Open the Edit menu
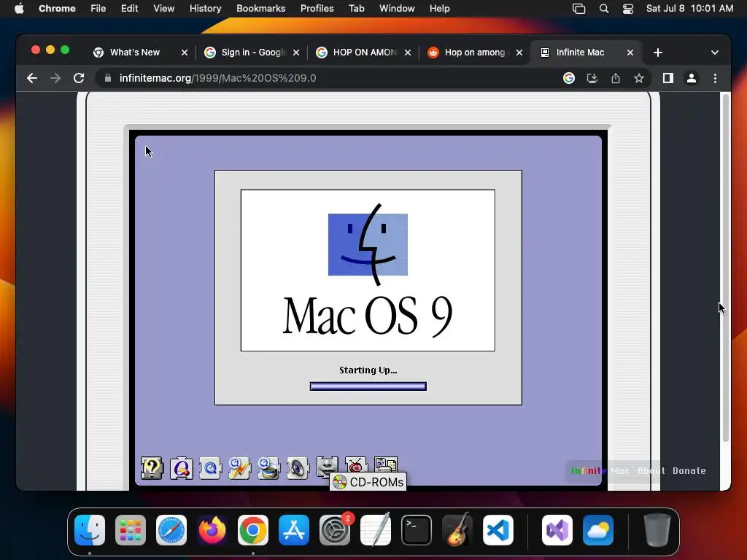This screenshot has height=560, width=747. 129,9
